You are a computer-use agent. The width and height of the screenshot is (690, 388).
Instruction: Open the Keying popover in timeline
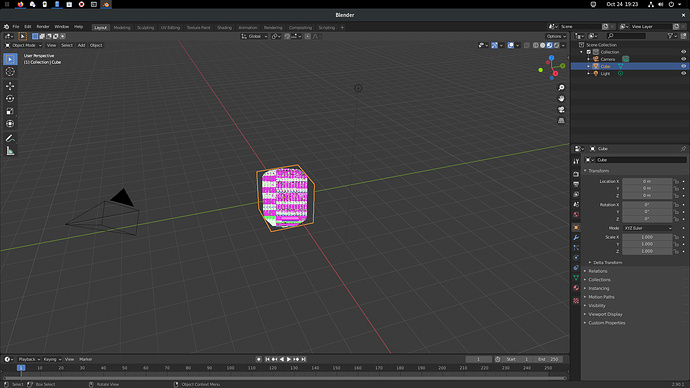tap(52, 359)
